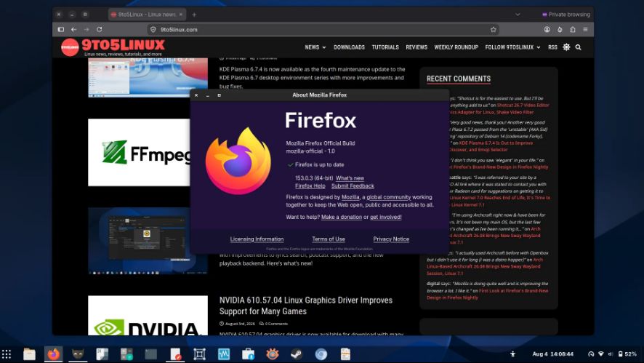Open Firefox hamburger application menu
644x363 pixels.
[x=585, y=30]
